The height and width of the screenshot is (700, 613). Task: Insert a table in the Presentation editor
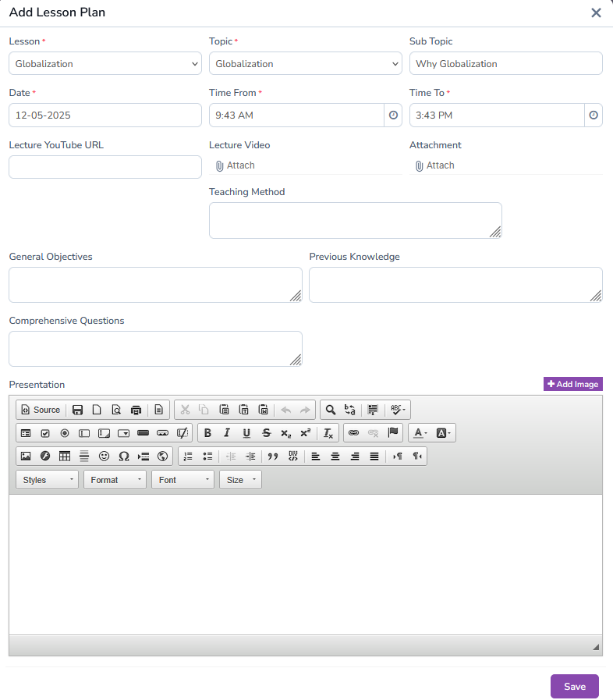click(64, 456)
